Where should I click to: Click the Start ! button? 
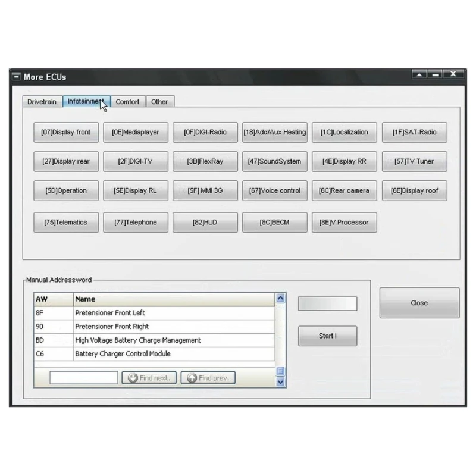[x=328, y=336]
